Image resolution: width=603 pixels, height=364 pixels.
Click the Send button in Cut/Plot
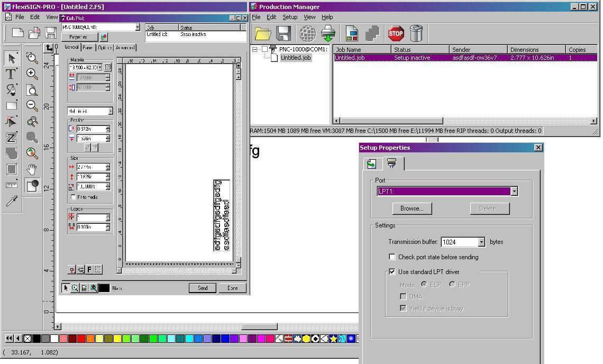coord(203,288)
